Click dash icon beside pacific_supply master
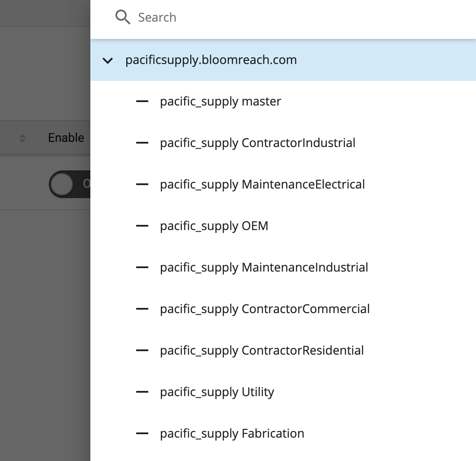The height and width of the screenshot is (461, 476). click(142, 101)
